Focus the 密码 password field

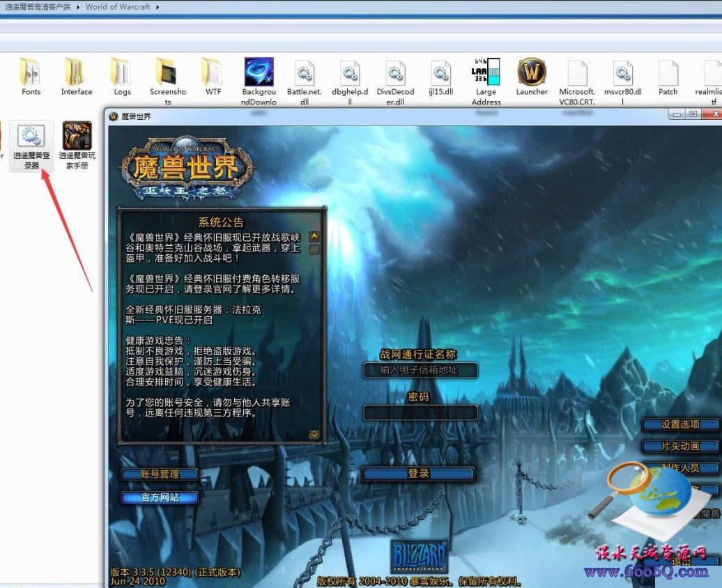pos(420,412)
